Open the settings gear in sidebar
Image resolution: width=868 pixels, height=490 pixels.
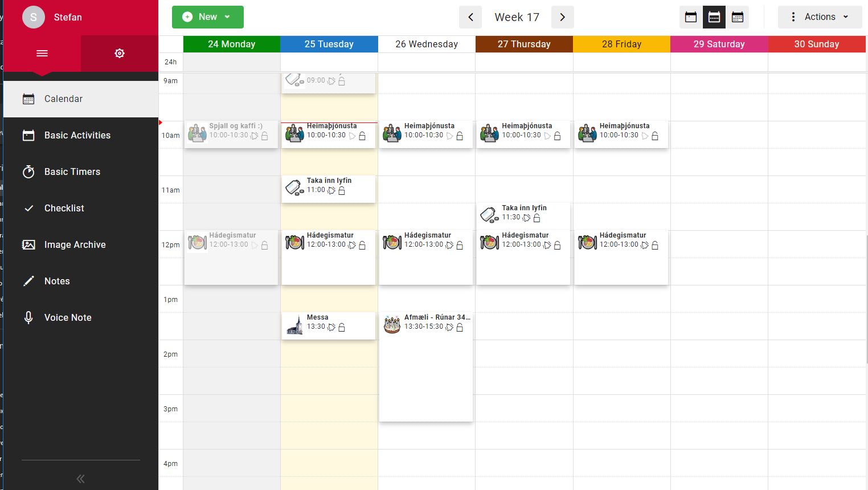[120, 53]
